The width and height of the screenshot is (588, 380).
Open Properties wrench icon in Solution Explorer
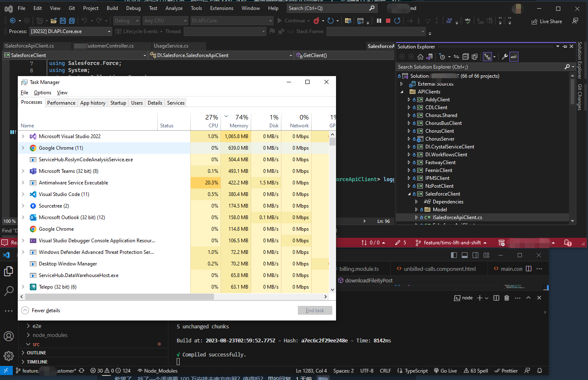point(505,57)
